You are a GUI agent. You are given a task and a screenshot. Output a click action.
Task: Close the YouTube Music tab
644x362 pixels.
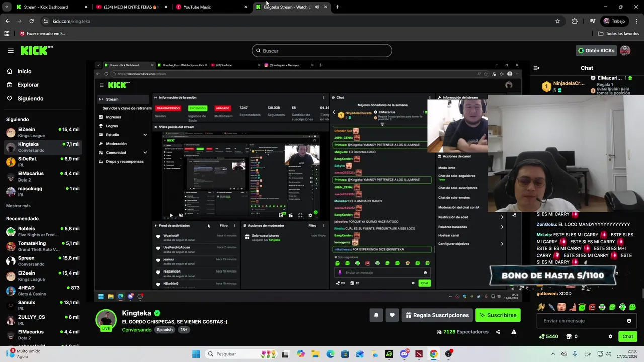click(246, 7)
